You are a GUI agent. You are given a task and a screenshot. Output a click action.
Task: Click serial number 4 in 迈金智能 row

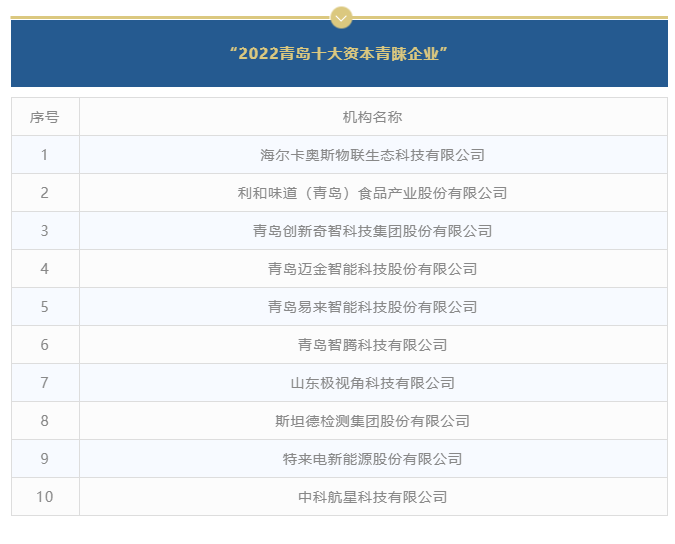click(44, 269)
